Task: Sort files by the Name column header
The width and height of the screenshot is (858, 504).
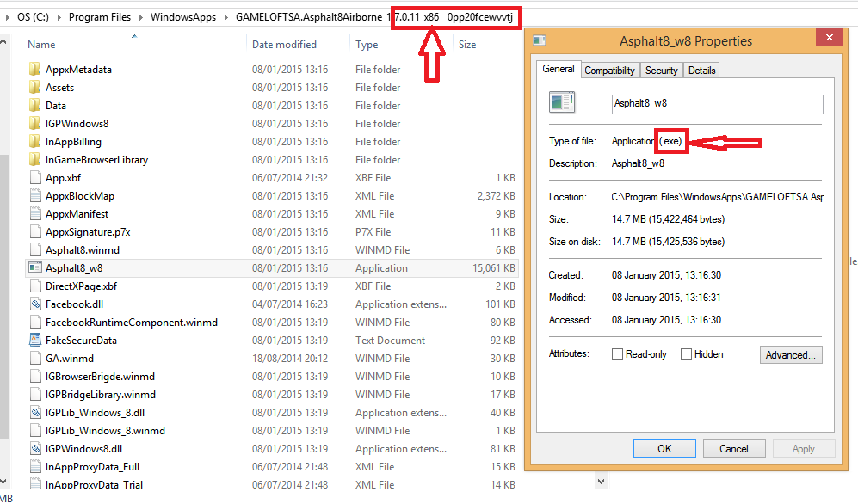Action: pos(41,44)
